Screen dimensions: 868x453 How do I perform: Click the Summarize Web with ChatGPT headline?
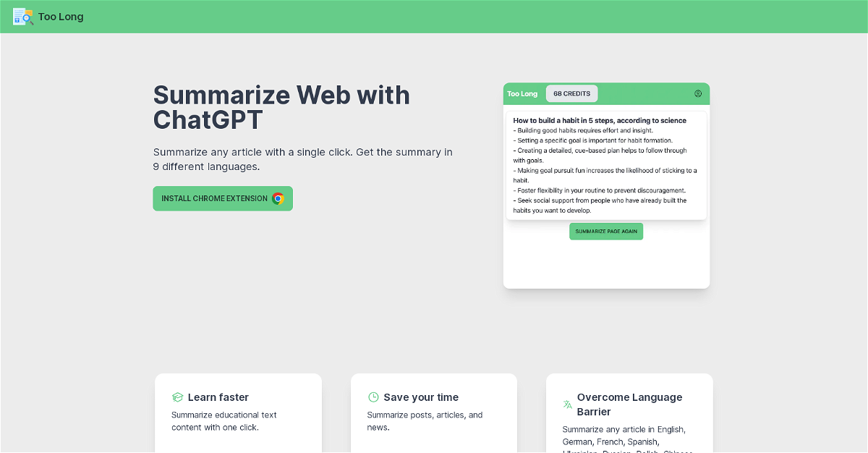(x=281, y=107)
